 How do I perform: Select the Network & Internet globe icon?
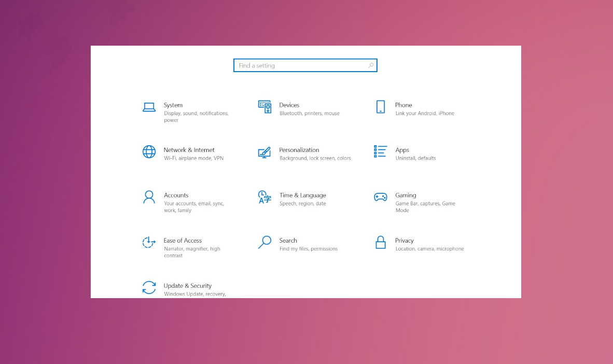coord(149,152)
